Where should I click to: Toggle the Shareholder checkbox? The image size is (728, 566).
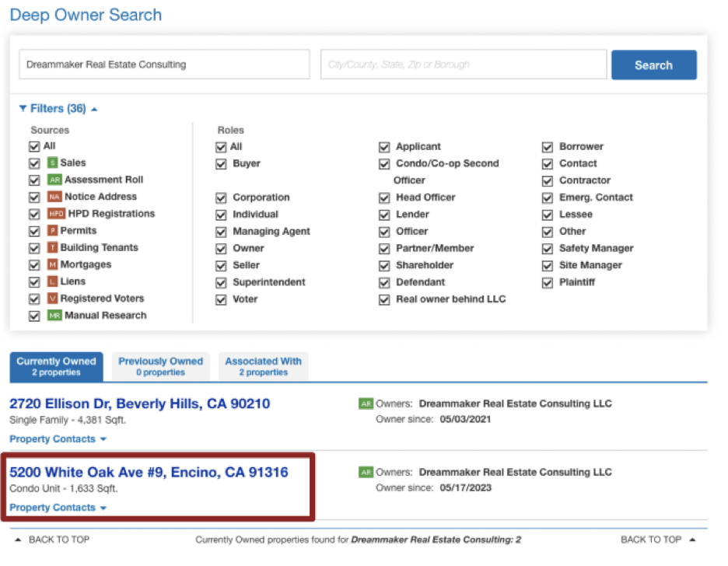tap(384, 266)
